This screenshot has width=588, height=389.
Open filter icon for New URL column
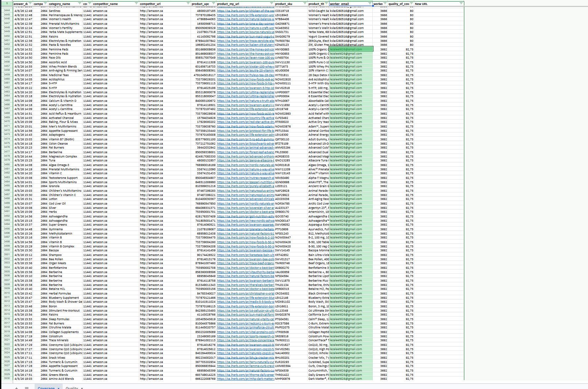(461, 4)
